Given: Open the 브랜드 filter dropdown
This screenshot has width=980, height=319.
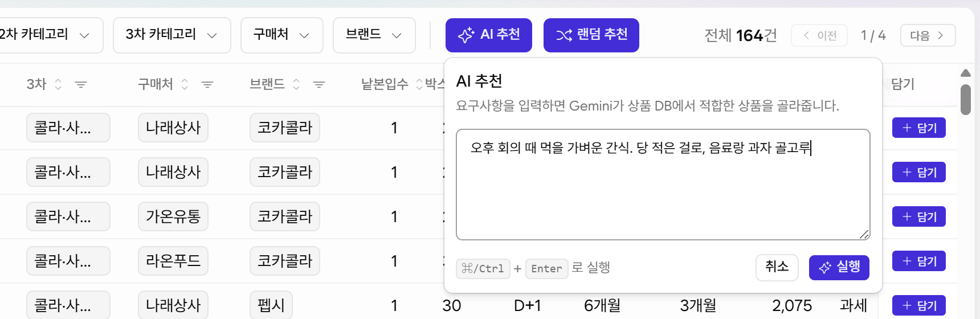Looking at the screenshot, I should point(374,35).
